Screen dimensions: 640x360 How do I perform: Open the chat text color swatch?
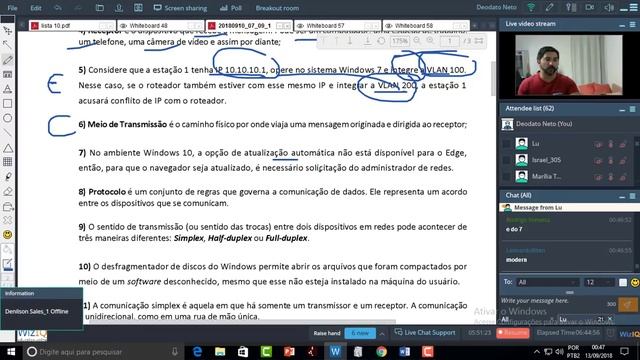coord(622,282)
